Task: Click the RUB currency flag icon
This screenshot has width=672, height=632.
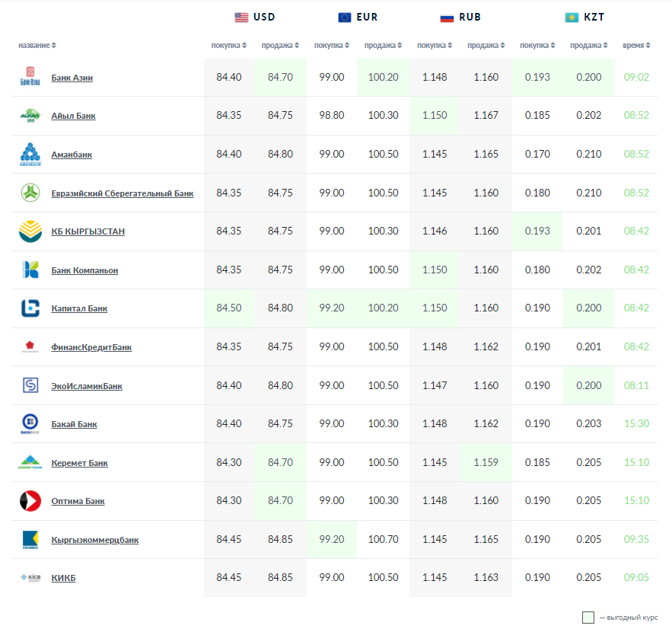Action: click(447, 18)
